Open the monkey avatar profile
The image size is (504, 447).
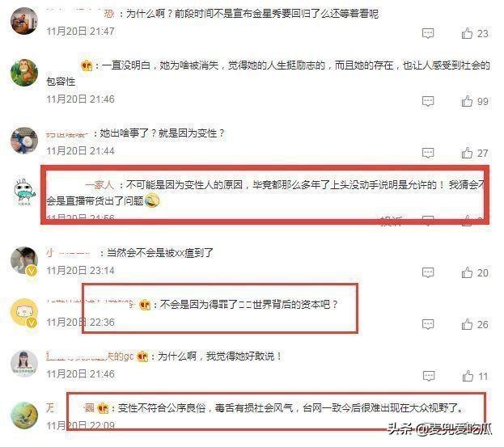pyautogui.click(x=24, y=73)
